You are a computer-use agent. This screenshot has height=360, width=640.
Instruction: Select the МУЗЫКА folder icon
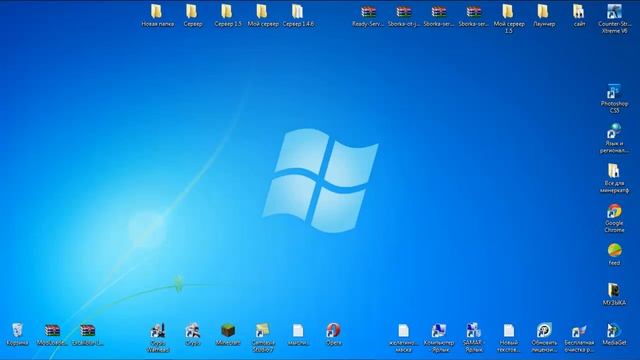pos(614,291)
